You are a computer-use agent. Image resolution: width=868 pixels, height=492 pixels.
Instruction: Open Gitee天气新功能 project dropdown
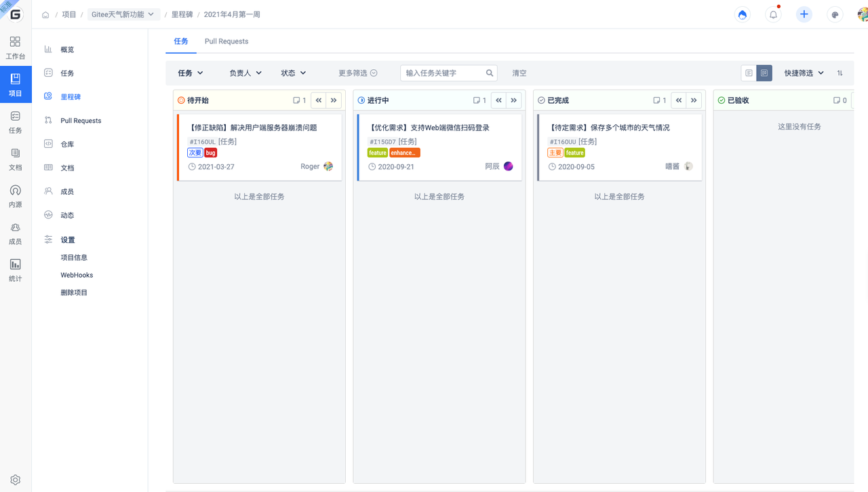pyautogui.click(x=123, y=14)
